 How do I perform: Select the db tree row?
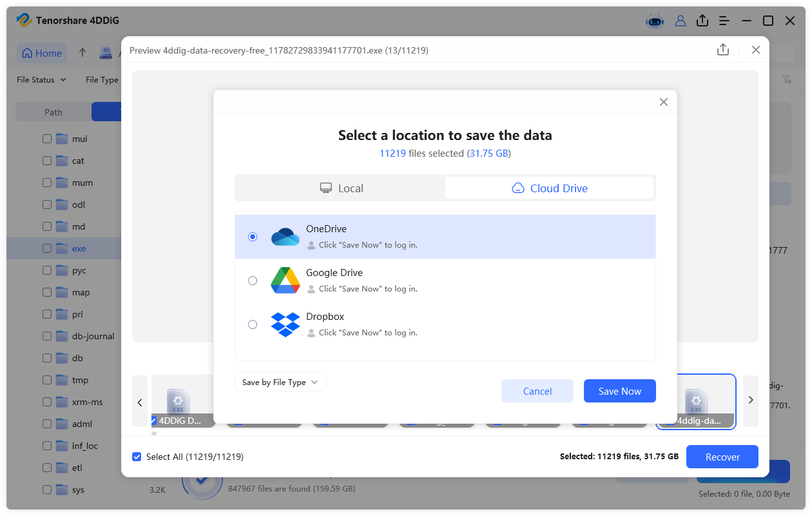(64, 358)
